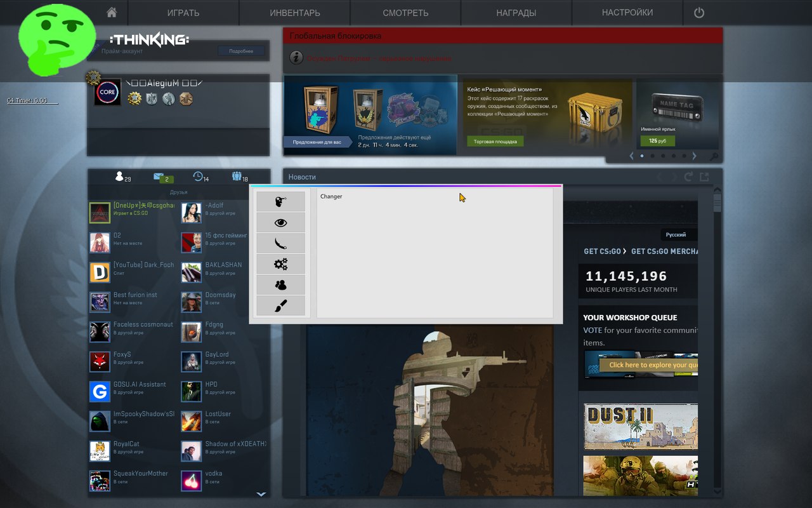Select the two-people players tab in cheat menu
Image resolution: width=812 pixels, height=508 pixels.
pos(280,285)
